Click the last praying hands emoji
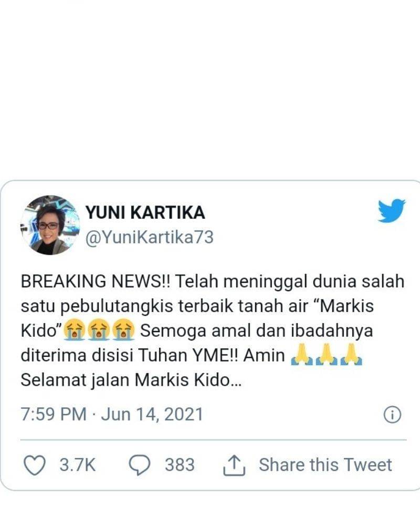 point(351,354)
